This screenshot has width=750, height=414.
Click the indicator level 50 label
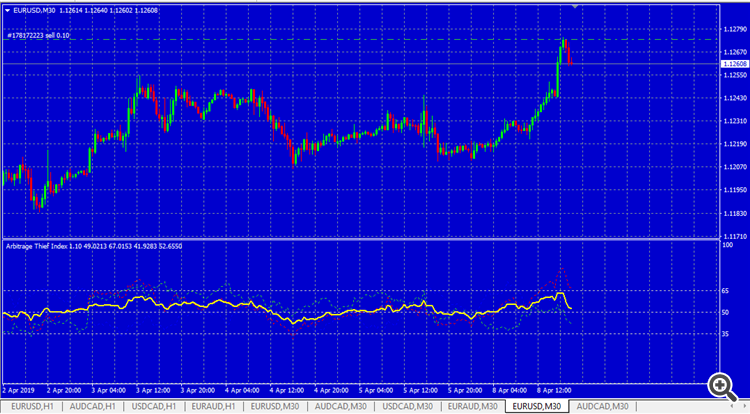pos(726,312)
